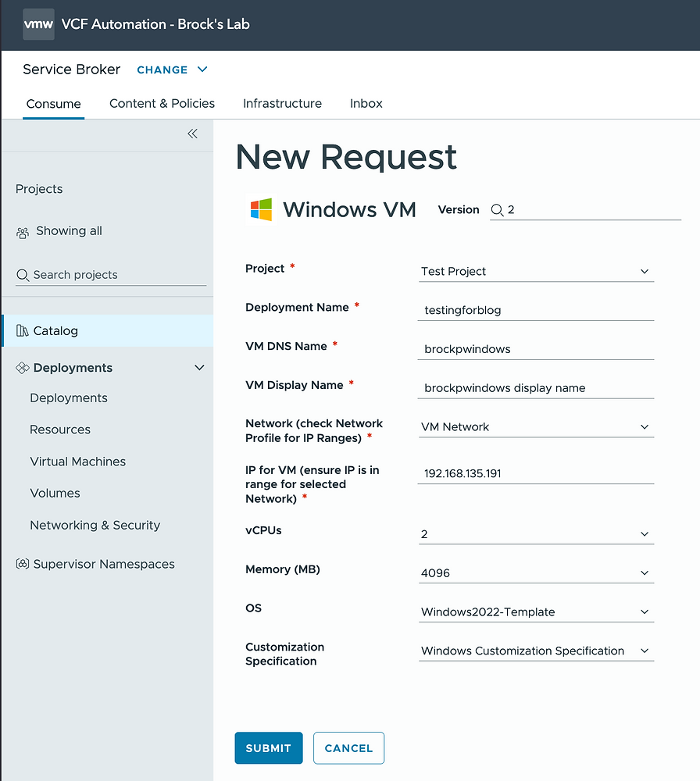Viewport: 700px width, 781px height.
Task: Select Catalog in the sidebar
Action: click(108, 330)
